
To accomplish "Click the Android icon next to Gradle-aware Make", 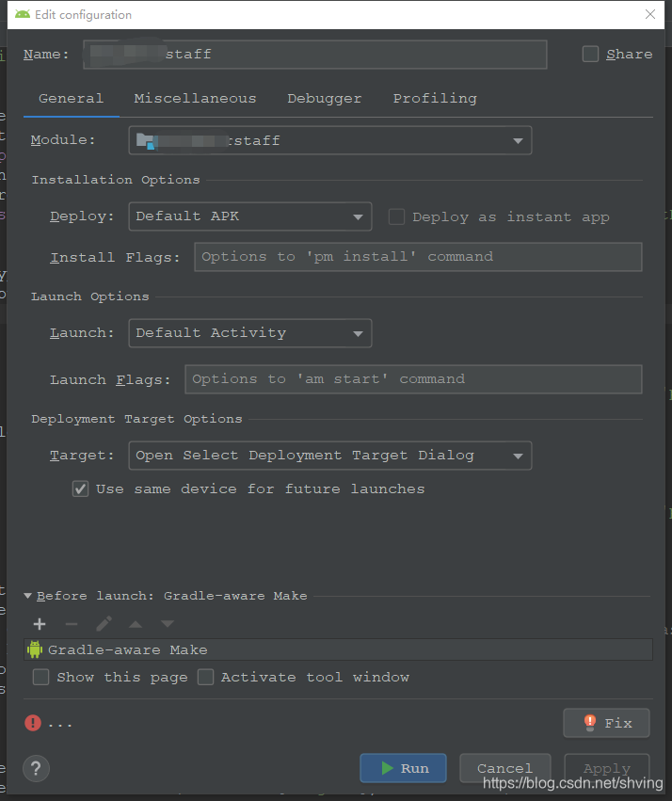I will click(34, 649).
